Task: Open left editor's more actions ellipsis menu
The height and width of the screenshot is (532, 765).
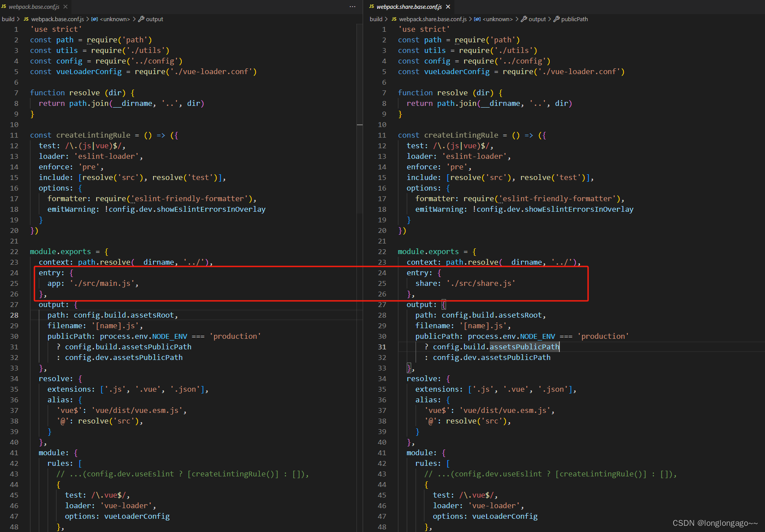Action: 352,7
